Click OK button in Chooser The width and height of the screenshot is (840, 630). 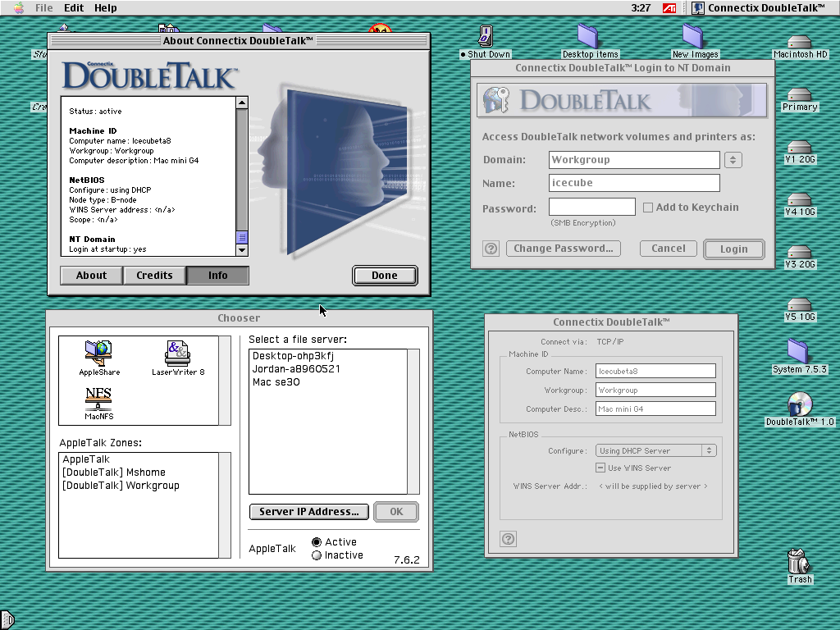click(x=396, y=512)
